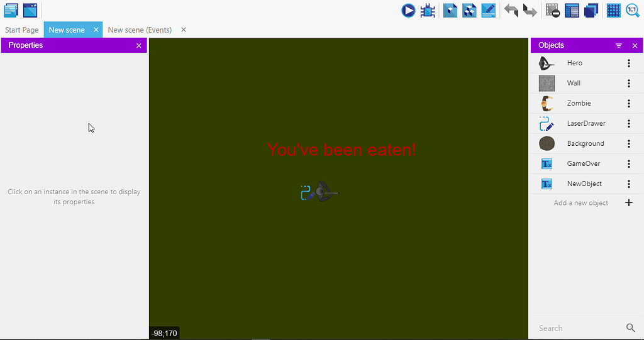Image resolution: width=644 pixels, height=340 pixels.
Task: Open the layers editor
Action: pyautogui.click(x=591, y=10)
